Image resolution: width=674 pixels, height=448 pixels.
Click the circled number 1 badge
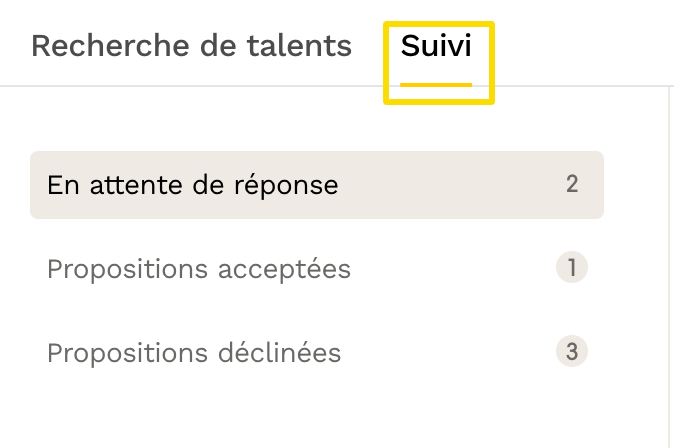572,268
